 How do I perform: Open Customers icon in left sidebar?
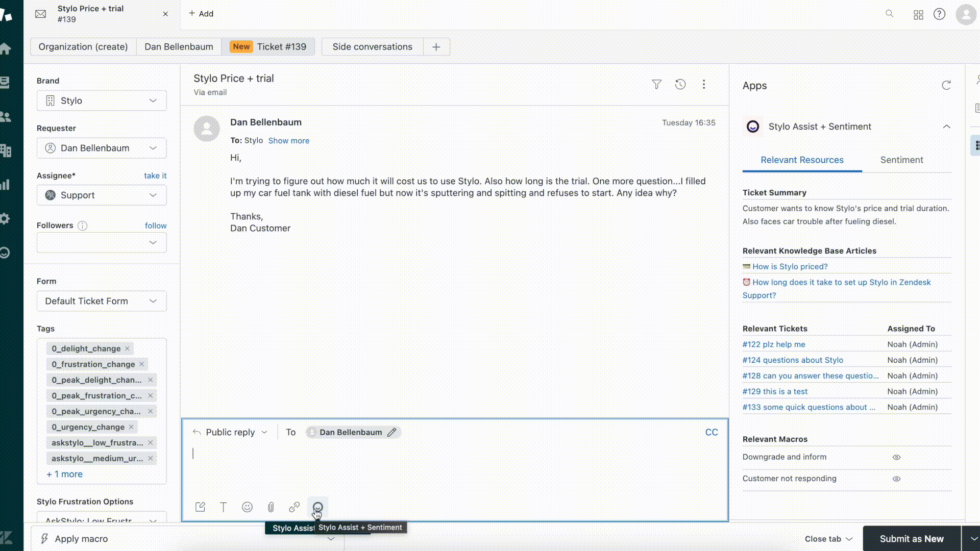pyautogui.click(x=5, y=117)
